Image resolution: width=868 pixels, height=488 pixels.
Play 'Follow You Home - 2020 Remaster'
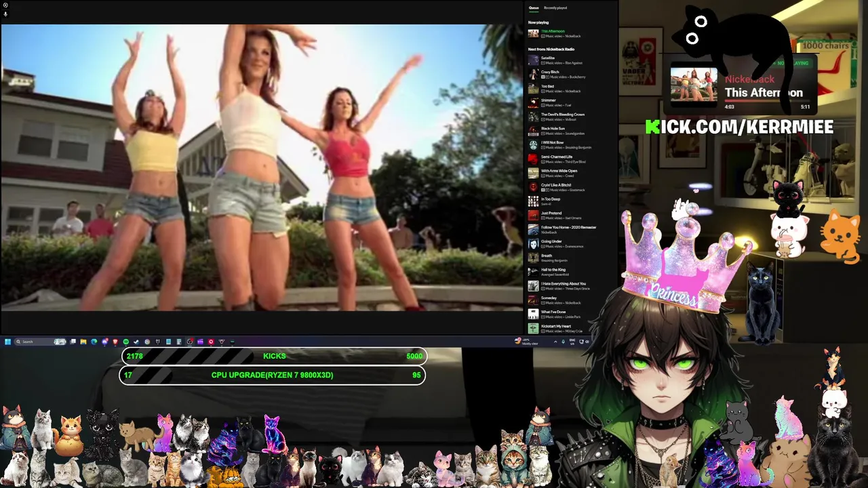[570, 230]
